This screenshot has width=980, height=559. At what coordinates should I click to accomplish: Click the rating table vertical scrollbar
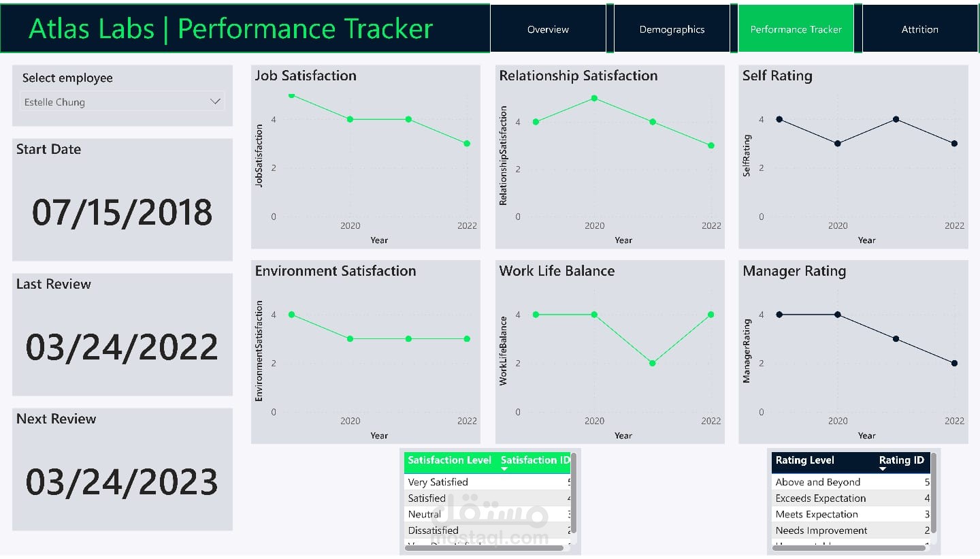pos(934,493)
